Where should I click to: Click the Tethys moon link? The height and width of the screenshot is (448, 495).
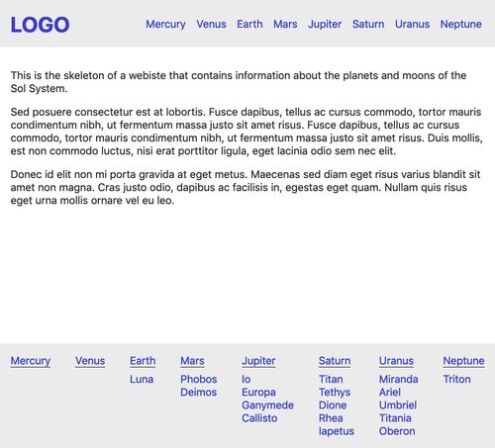pyautogui.click(x=335, y=393)
